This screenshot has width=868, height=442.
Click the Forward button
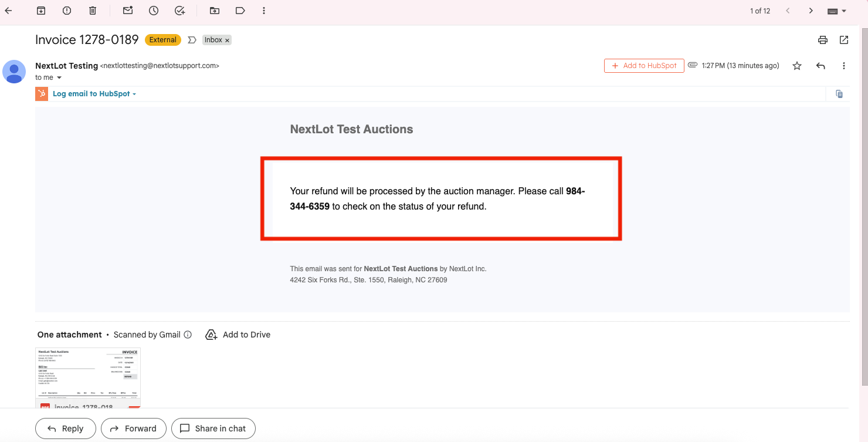[134, 428]
